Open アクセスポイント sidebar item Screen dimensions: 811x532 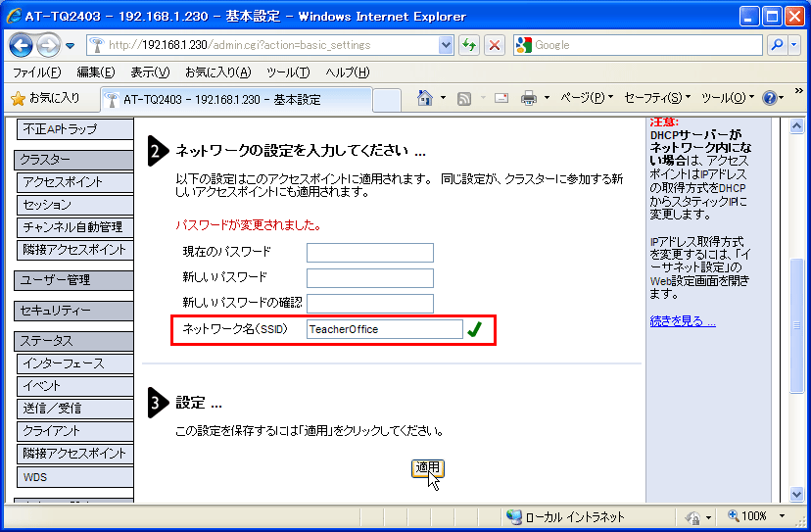[75, 182]
